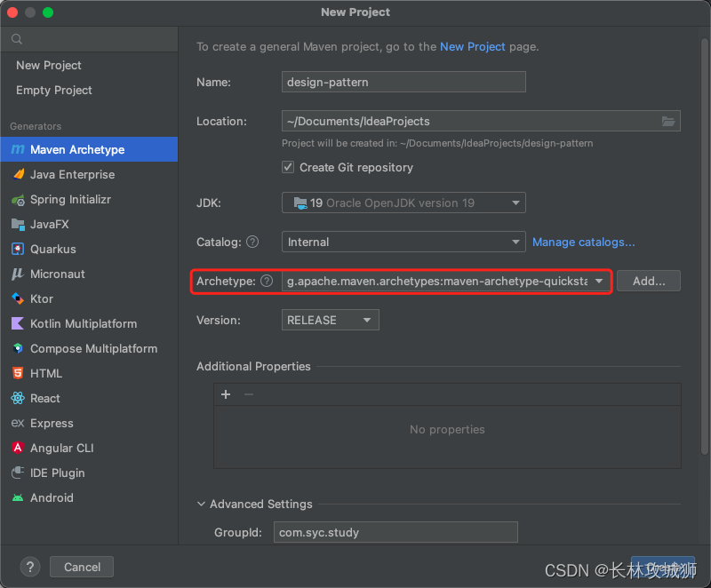Click the JavaFX folder icon
This screenshot has width=711, height=588.
[x=18, y=224]
